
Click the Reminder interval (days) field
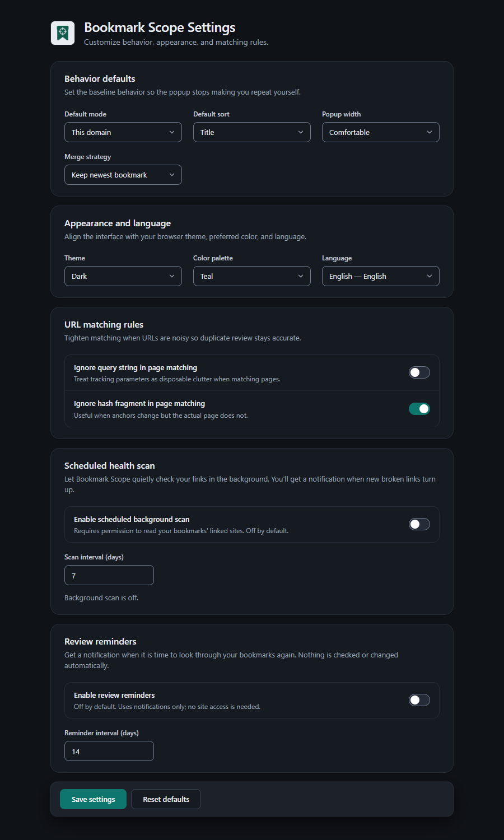(109, 751)
